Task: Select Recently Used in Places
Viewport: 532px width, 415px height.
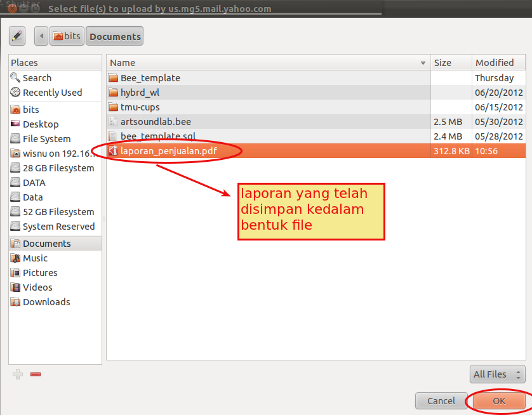Action: (x=52, y=93)
